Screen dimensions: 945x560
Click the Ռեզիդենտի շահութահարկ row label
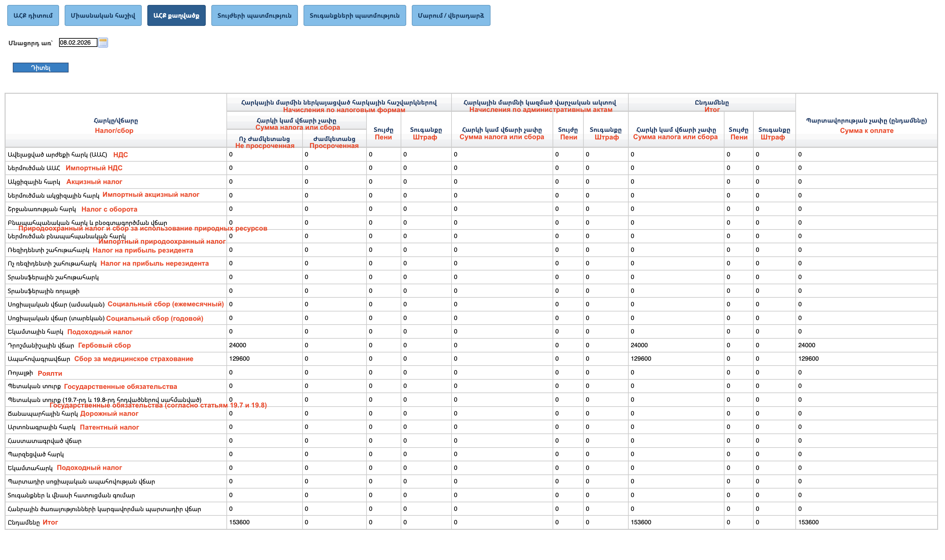48,250
